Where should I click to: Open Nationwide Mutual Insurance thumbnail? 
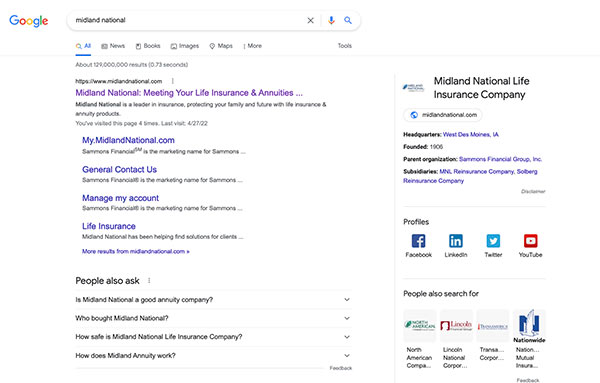click(529, 326)
